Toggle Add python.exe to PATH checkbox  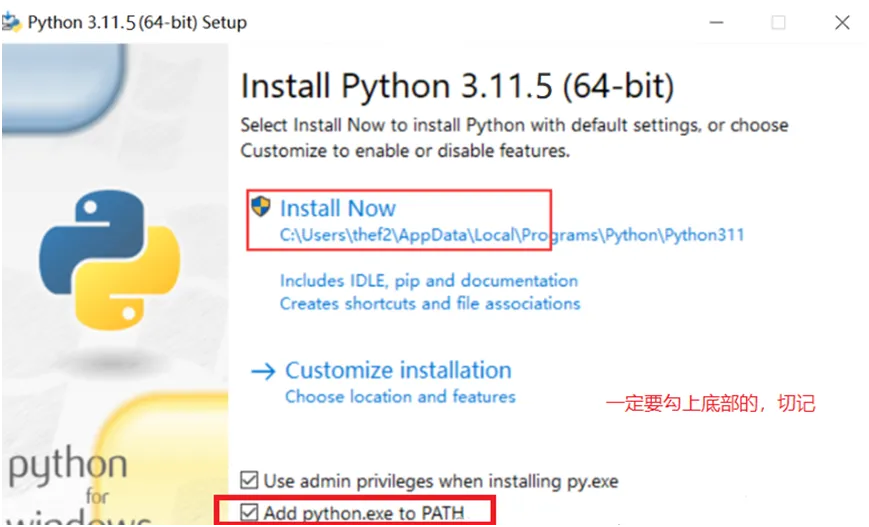[249, 513]
